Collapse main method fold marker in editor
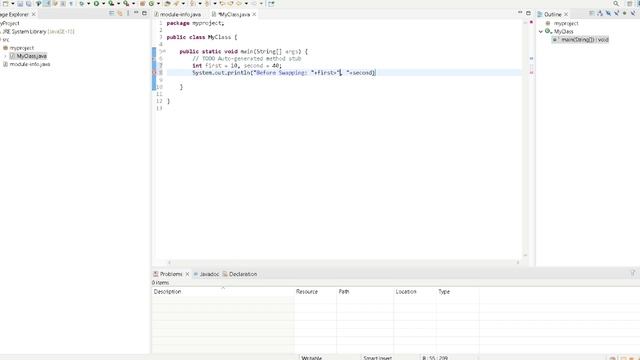This screenshot has height=360, width=640. coord(163,51)
